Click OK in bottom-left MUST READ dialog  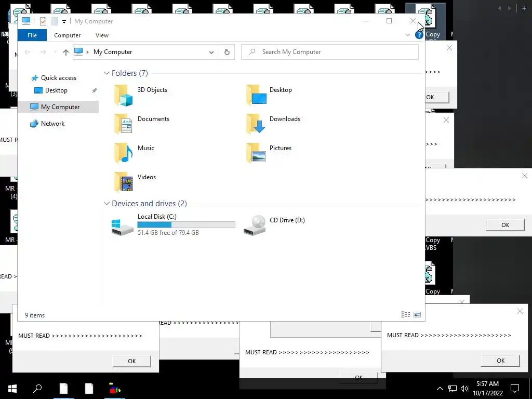pos(131,362)
